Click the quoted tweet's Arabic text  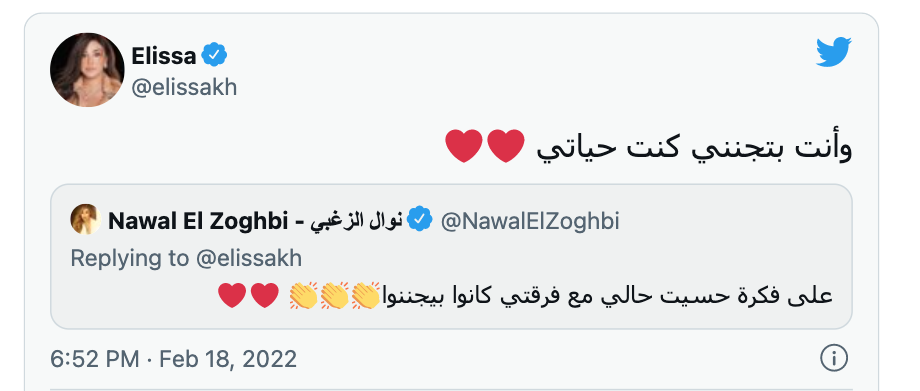click(608, 295)
